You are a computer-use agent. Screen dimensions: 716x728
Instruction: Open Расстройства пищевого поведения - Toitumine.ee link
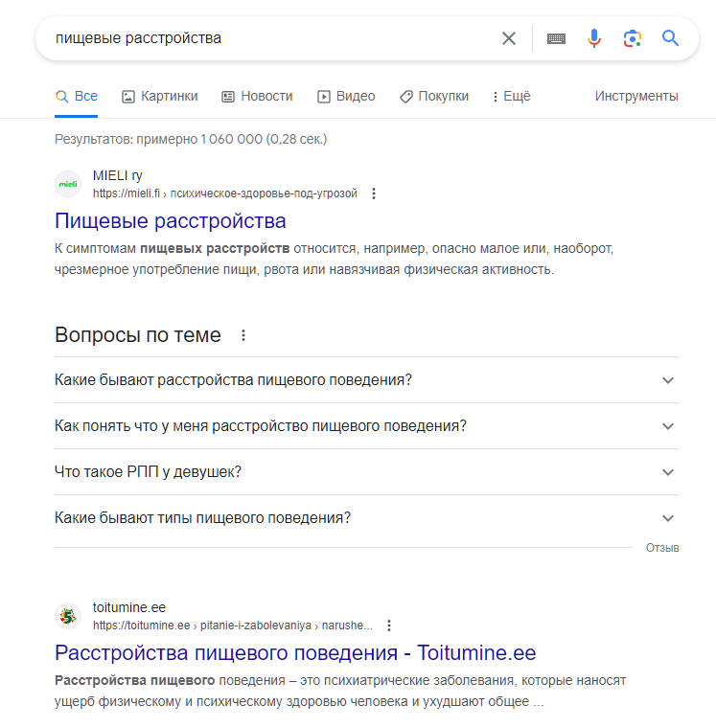click(295, 653)
